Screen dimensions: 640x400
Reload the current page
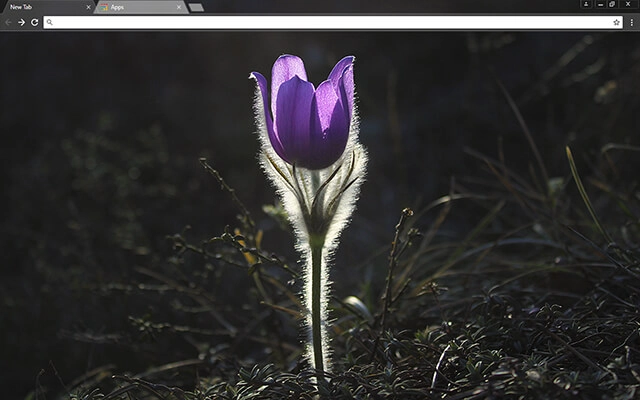tap(35, 22)
